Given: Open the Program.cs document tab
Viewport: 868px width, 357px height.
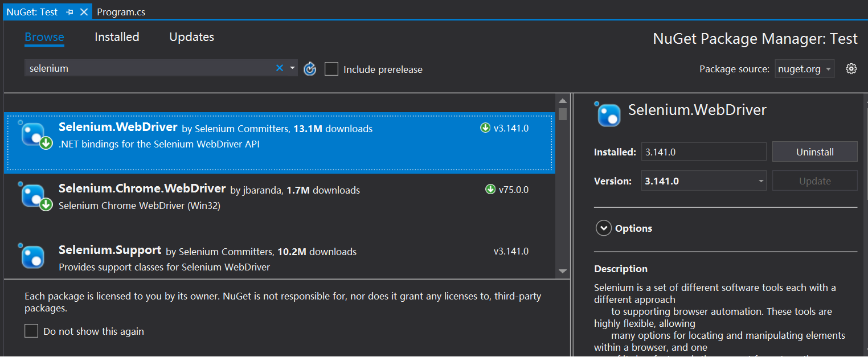Looking at the screenshot, I should (121, 12).
